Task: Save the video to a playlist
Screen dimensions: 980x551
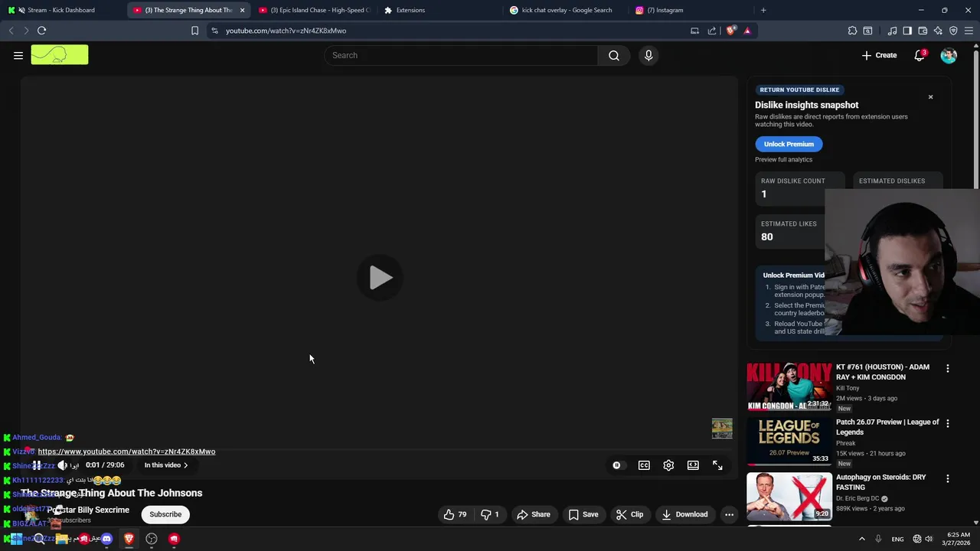Action: (583, 514)
